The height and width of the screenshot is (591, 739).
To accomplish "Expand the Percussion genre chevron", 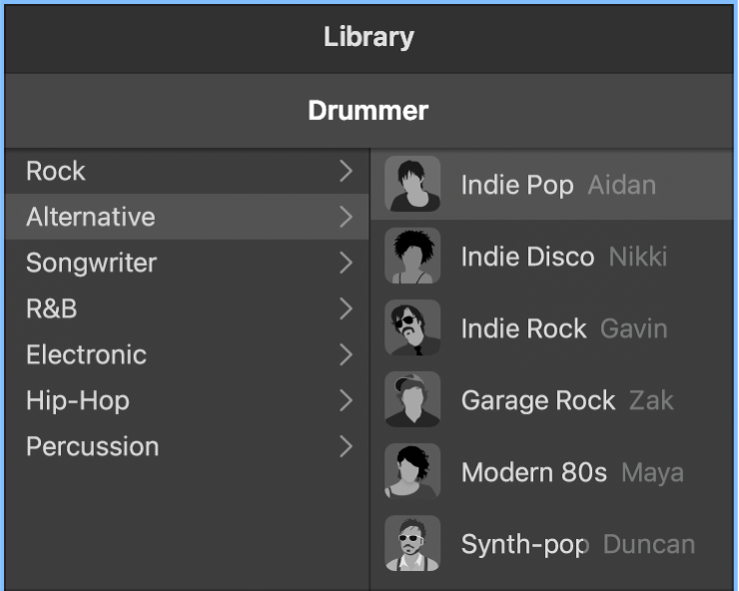I will click(346, 446).
